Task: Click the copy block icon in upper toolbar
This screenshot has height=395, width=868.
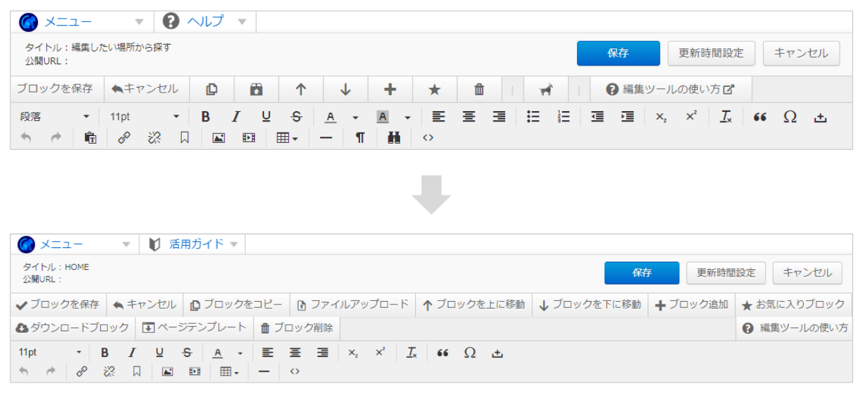Action: pos(212,89)
